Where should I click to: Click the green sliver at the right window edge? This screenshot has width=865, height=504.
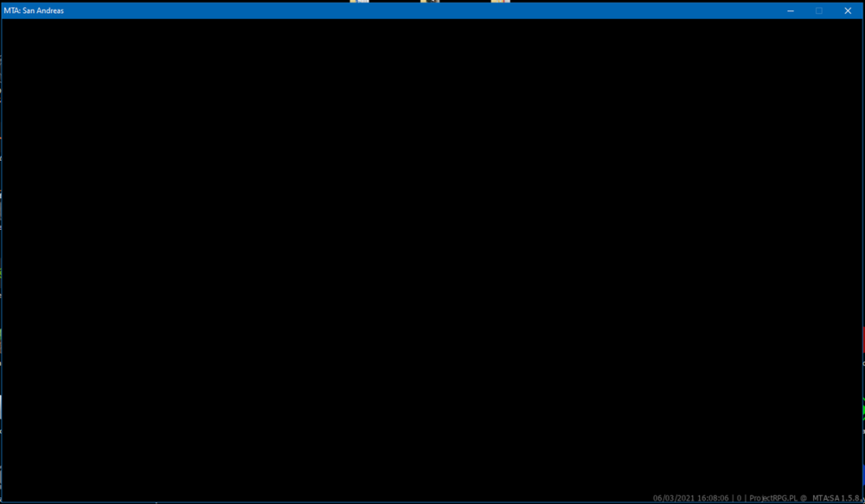(x=863, y=408)
